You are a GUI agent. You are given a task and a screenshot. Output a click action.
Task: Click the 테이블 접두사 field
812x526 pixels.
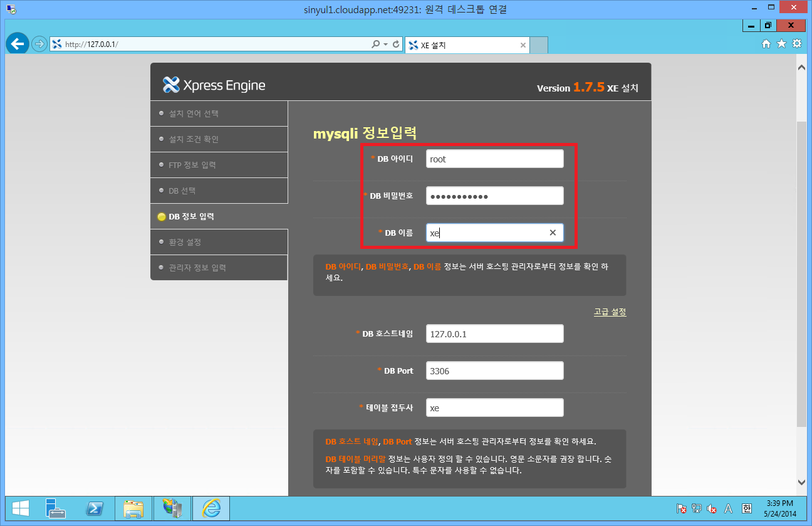click(x=495, y=408)
